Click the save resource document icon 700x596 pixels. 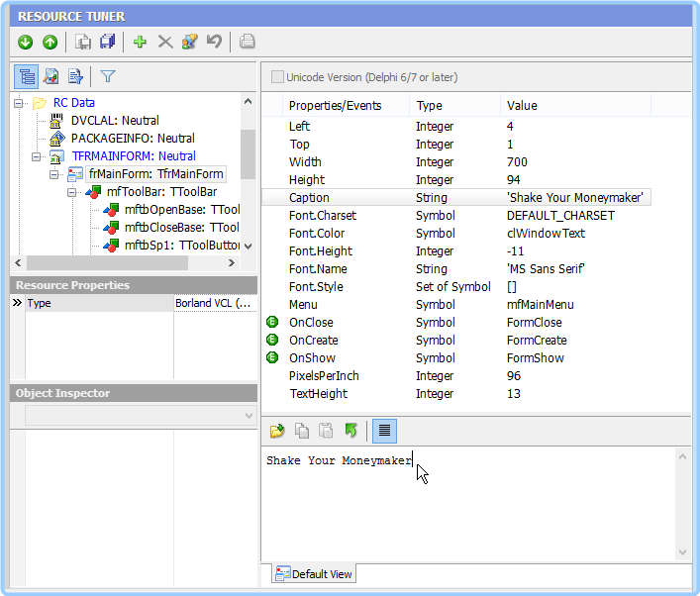[82, 42]
